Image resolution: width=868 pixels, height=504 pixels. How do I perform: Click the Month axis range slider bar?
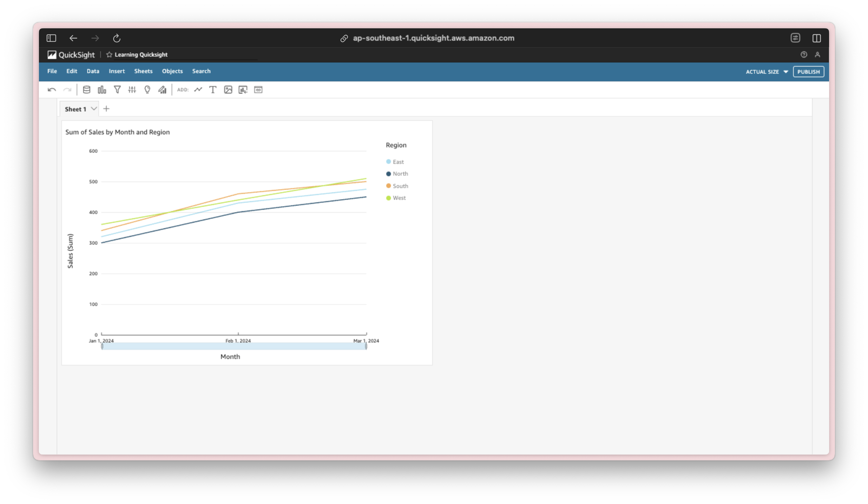(234, 346)
